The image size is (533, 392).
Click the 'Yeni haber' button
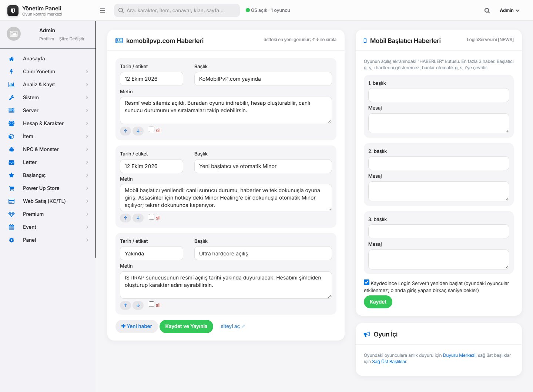(137, 326)
